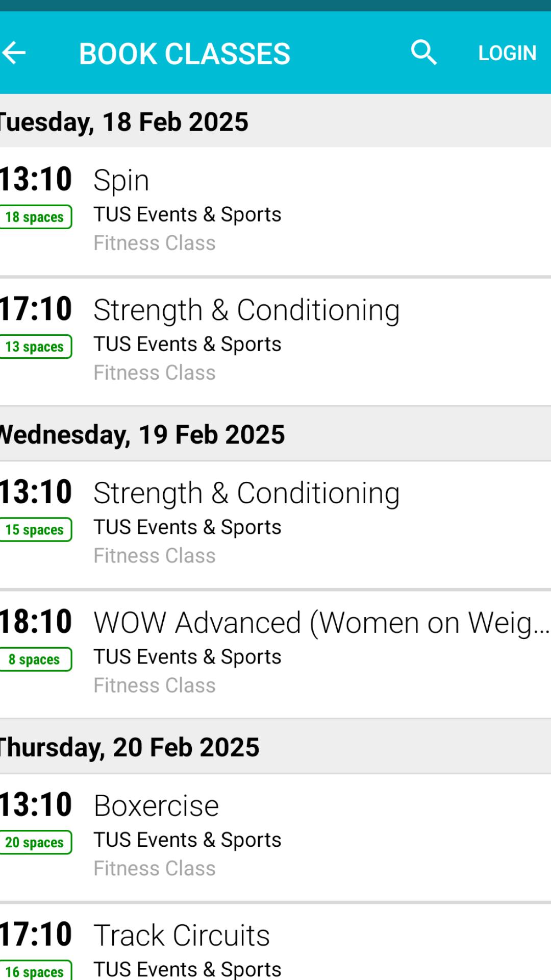Tap the Wednesday, 19 Feb 2025 header
Screen dimensions: 551x980
pyautogui.click(x=142, y=434)
